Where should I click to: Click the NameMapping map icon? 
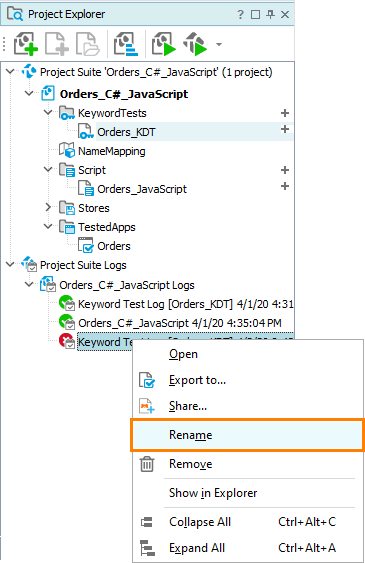[67, 150]
